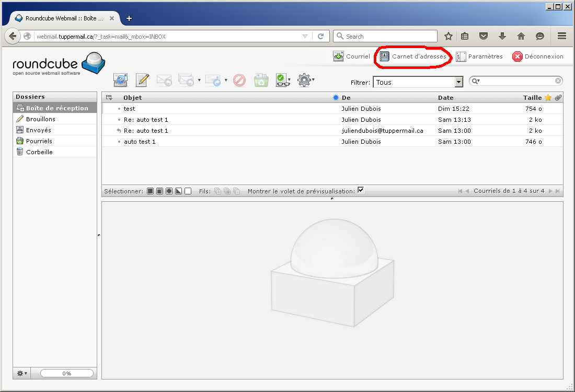Click Déconnexion to log out
This screenshot has height=392, width=575.
(x=538, y=56)
